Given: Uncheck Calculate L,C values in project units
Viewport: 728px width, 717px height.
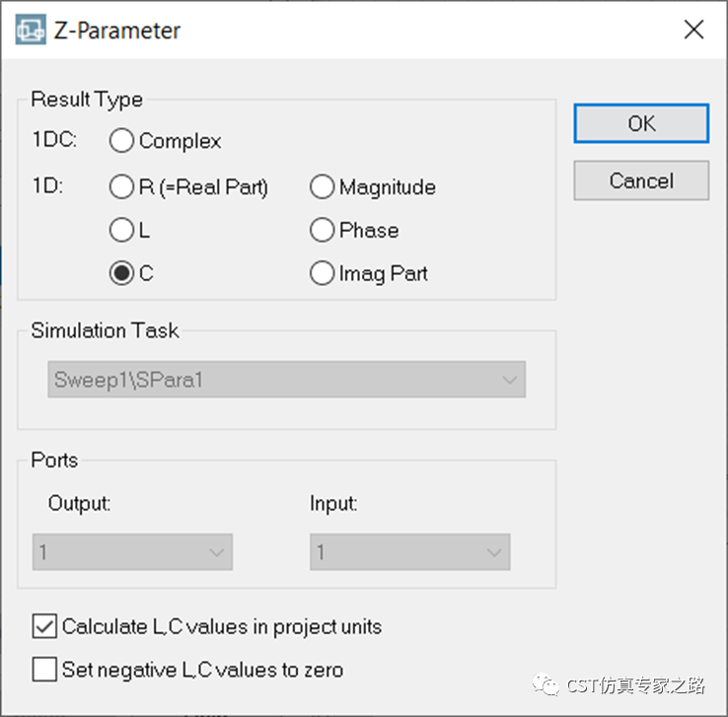Looking at the screenshot, I should (44, 626).
